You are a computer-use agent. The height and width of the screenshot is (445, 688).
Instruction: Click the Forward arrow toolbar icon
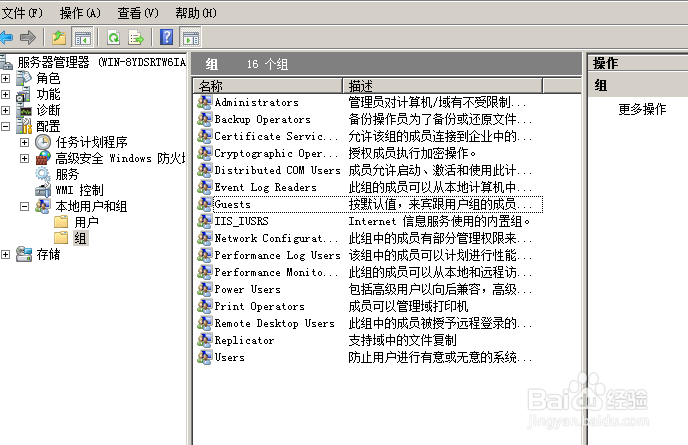tap(28, 37)
